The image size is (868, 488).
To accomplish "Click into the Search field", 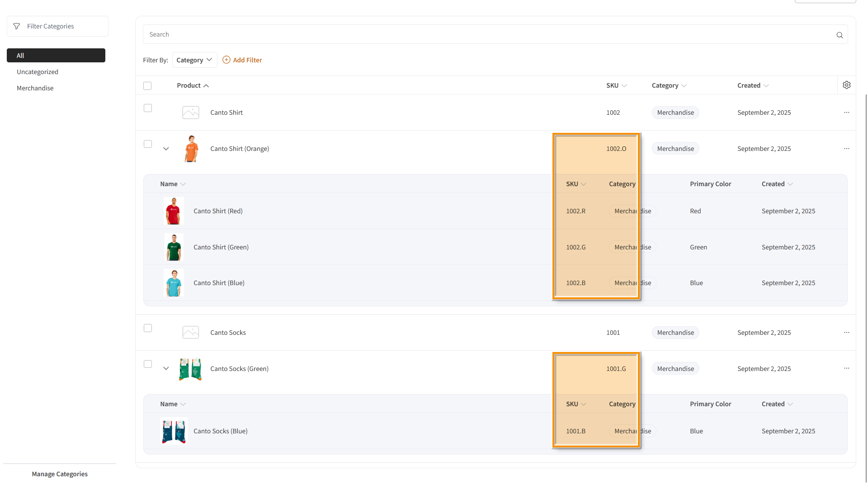I will coord(488,34).
